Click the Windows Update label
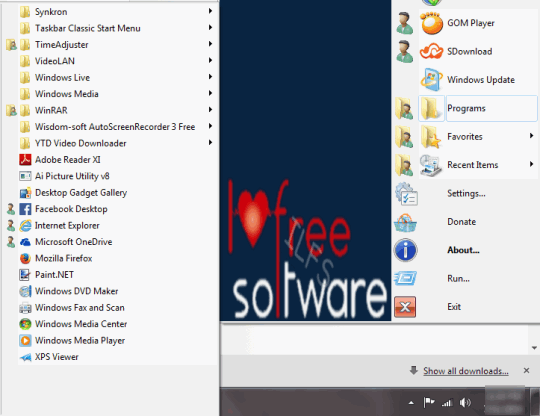The image size is (540, 416). pyautogui.click(x=481, y=80)
